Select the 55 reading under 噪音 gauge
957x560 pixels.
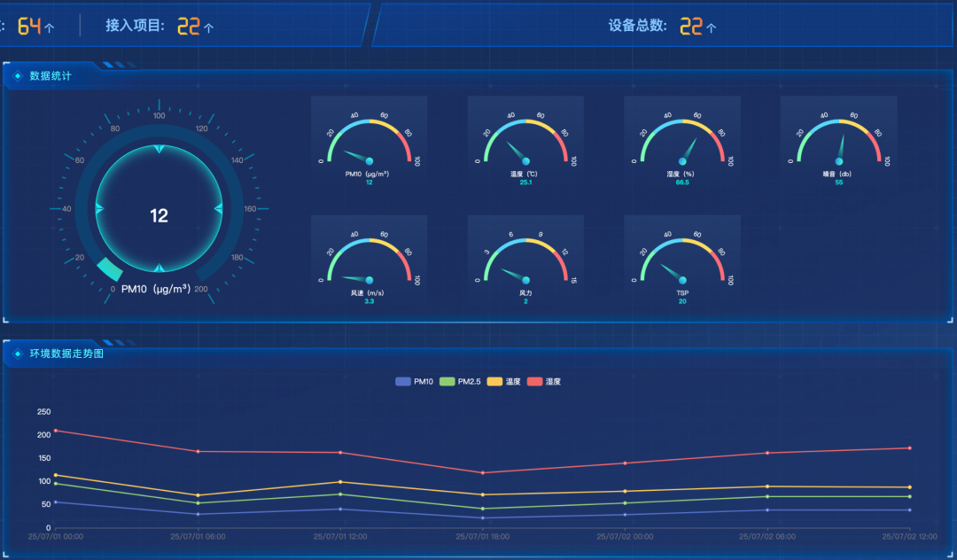838,183
